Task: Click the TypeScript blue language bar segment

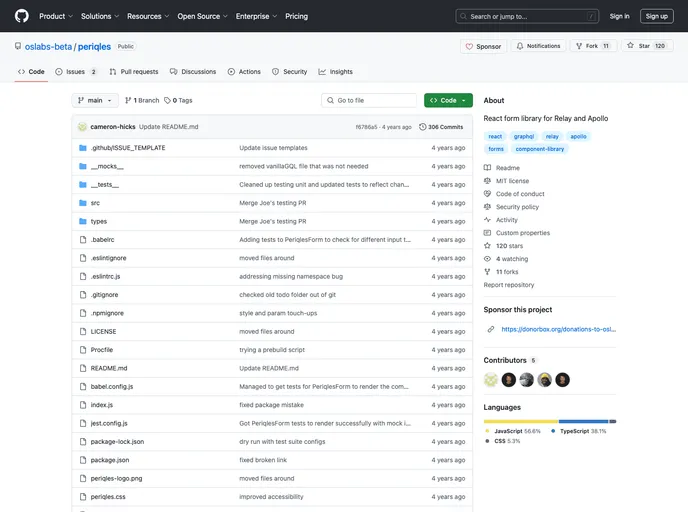Action: click(x=584, y=422)
